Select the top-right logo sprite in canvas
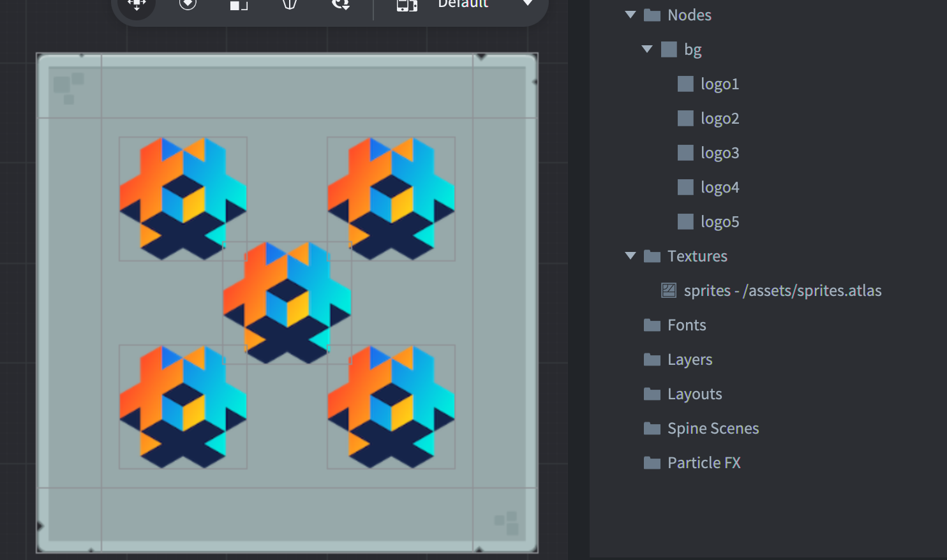The width and height of the screenshot is (947, 560). (x=391, y=198)
